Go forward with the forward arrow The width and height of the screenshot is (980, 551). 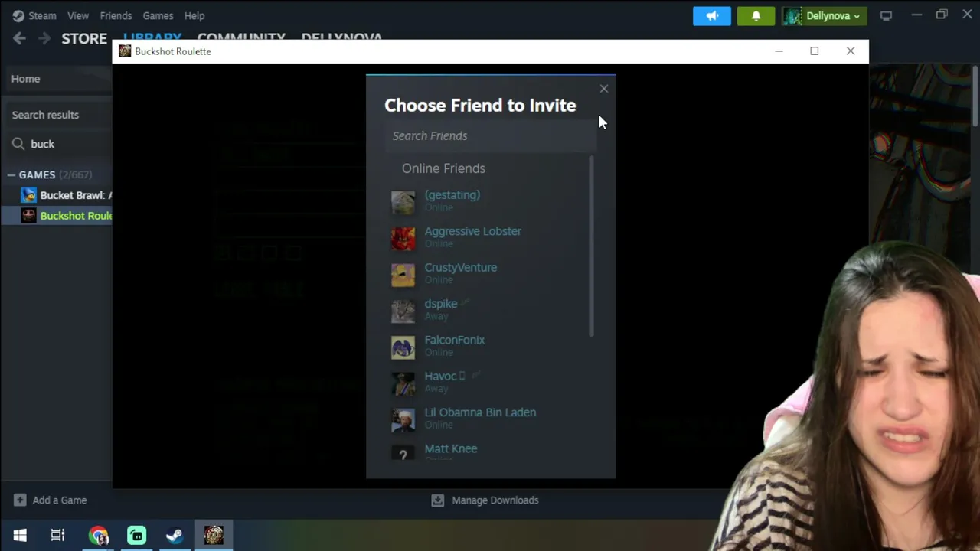coord(44,38)
